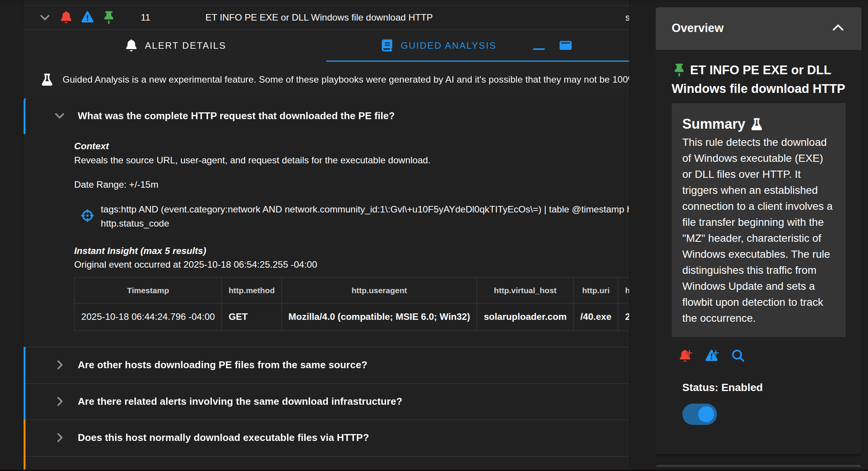Image resolution: width=868 pixels, height=471 pixels.
Task: Click the red bell-plus icon under Summary
Action: (x=685, y=355)
